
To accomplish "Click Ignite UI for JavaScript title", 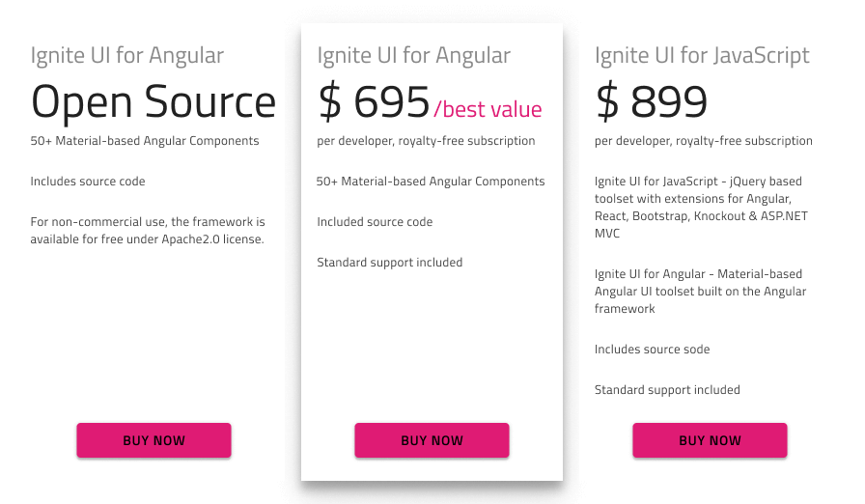I will [x=702, y=56].
